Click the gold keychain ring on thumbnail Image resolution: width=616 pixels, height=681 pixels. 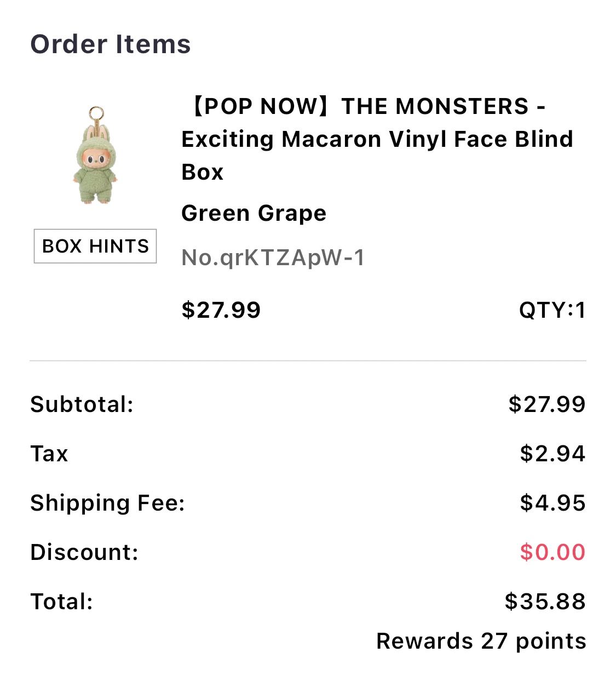pyautogui.click(x=97, y=114)
